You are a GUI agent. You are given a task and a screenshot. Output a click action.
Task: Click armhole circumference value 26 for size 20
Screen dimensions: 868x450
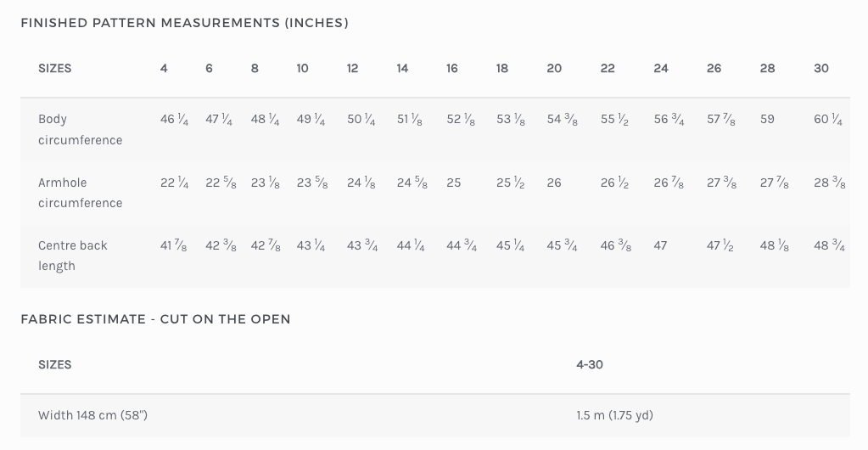(x=554, y=183)
